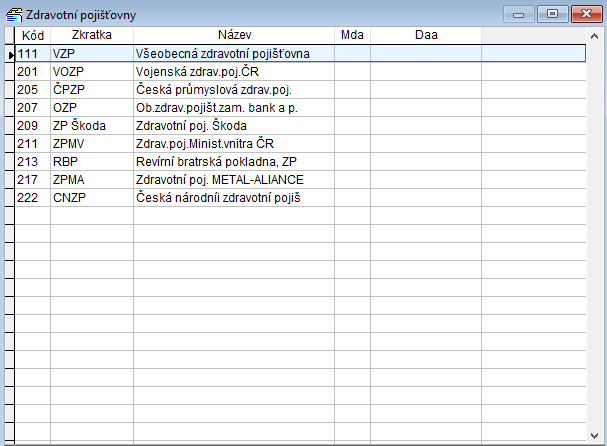Select code cell 211
The width and height of the screenshot is (607, 446).
[x=33, y=144]
